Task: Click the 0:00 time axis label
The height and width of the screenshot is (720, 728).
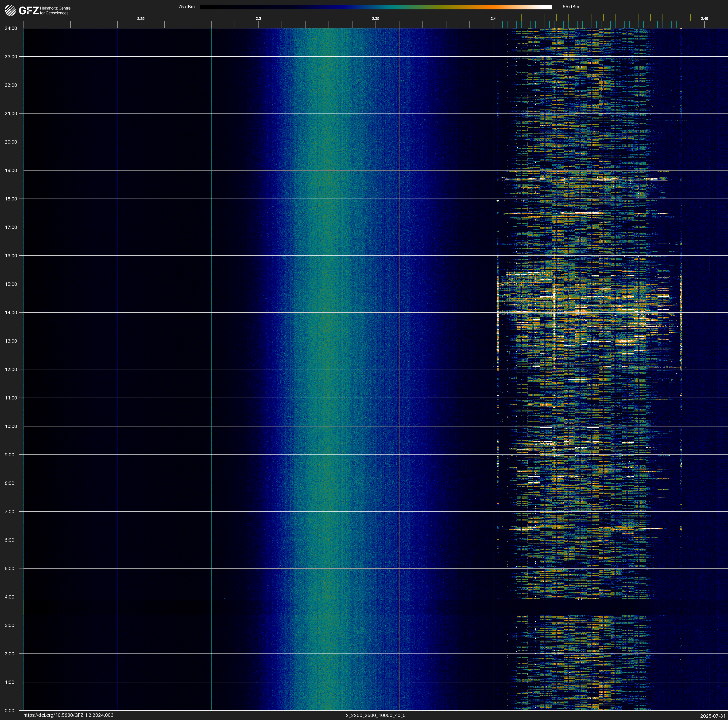Action: (x=9, y=711)
